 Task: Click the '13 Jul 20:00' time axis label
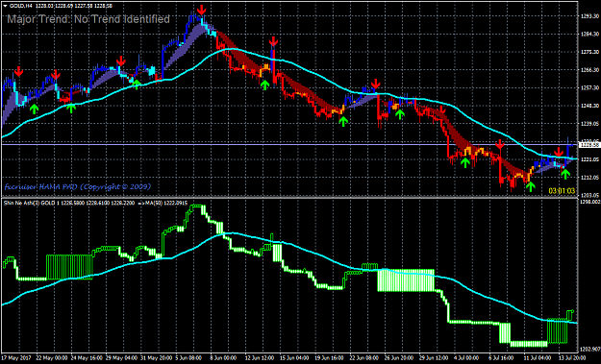pos(571,358)
